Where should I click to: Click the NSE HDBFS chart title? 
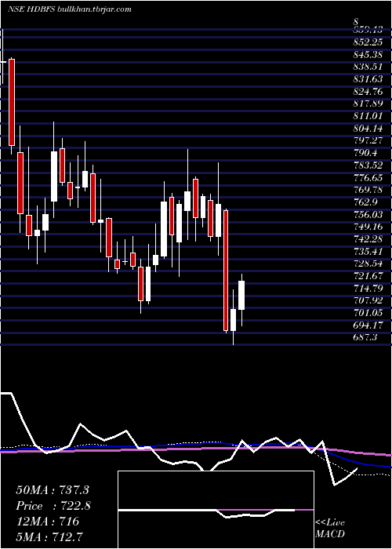point(69,9)
